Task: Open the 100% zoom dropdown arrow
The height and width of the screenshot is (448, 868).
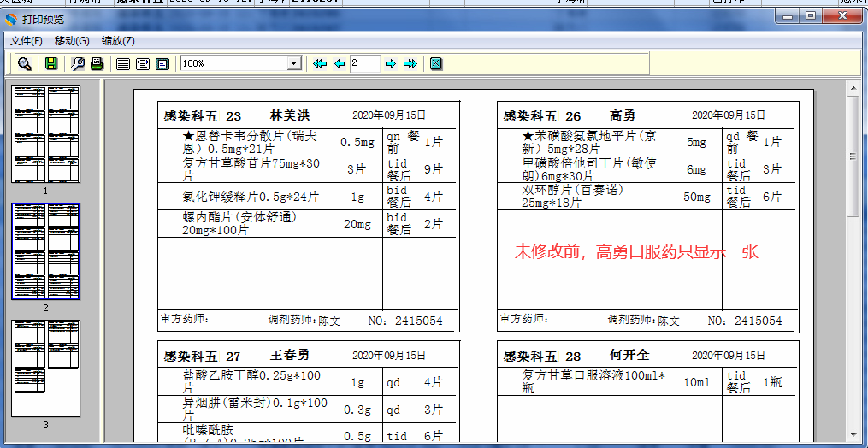Action: point(294,63)
